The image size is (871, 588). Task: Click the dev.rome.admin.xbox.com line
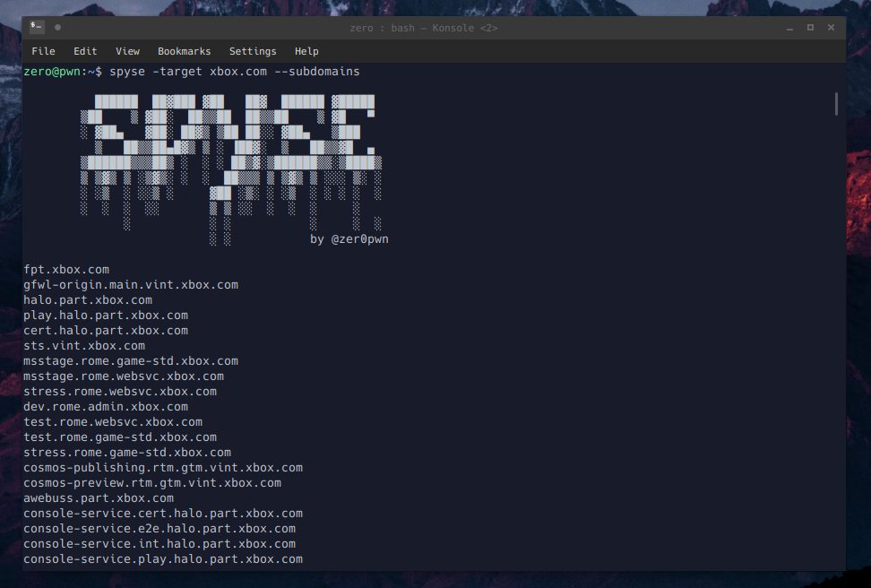point(106,407)
